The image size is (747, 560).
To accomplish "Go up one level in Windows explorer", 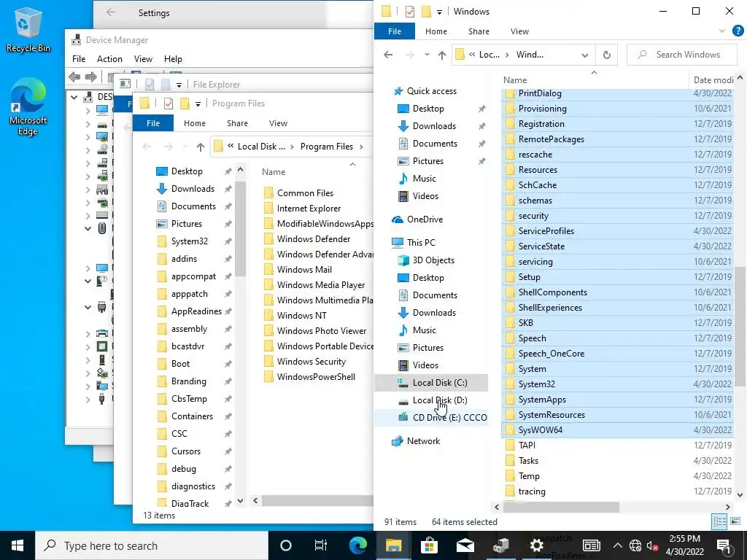I will pyautogui.click(x=441, y=55).
